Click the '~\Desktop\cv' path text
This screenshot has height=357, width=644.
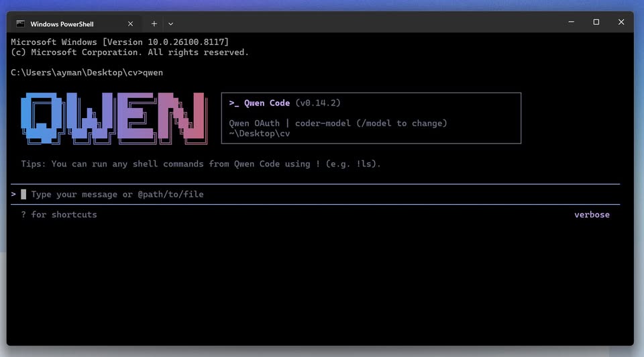(259, 134)
